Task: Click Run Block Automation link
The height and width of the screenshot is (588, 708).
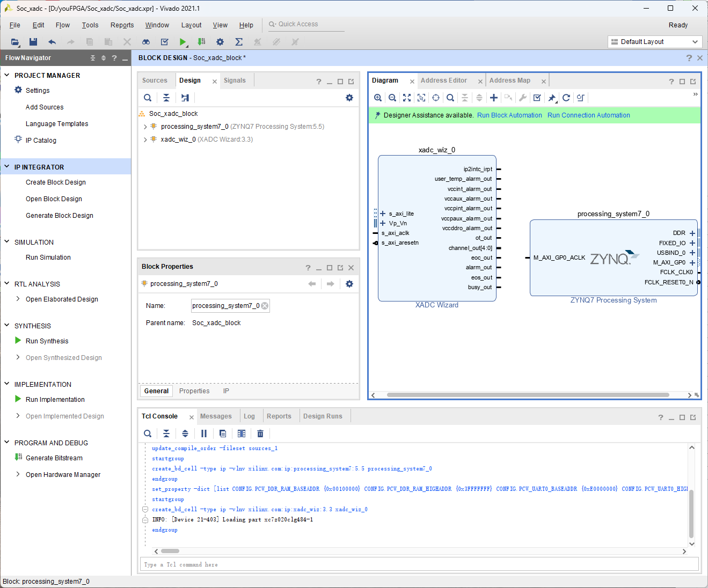Action: tap(509, 115)
